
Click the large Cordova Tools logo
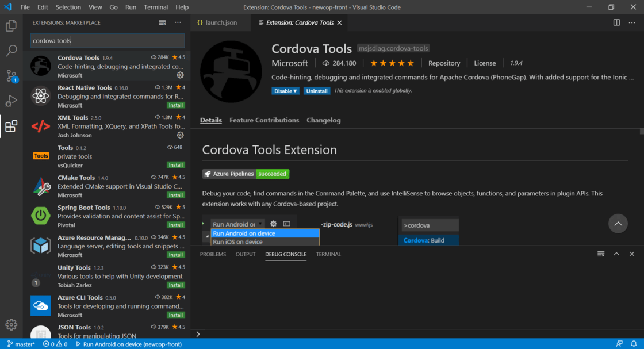tap(231, 71)
